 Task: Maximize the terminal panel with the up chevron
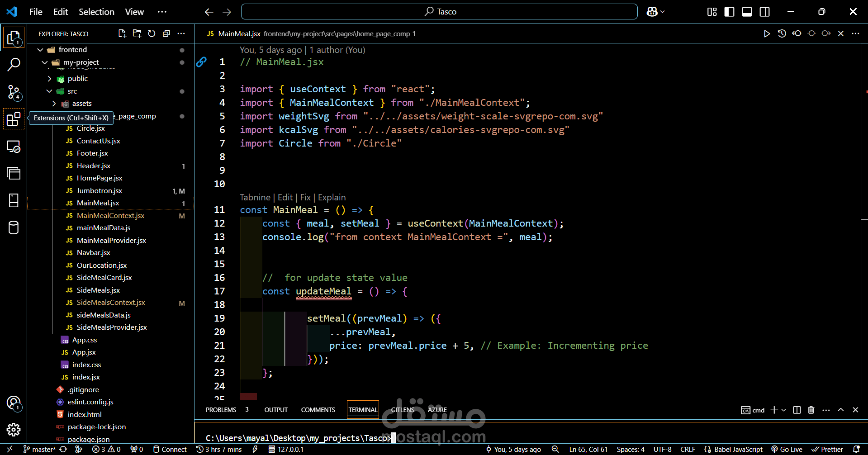840,410
